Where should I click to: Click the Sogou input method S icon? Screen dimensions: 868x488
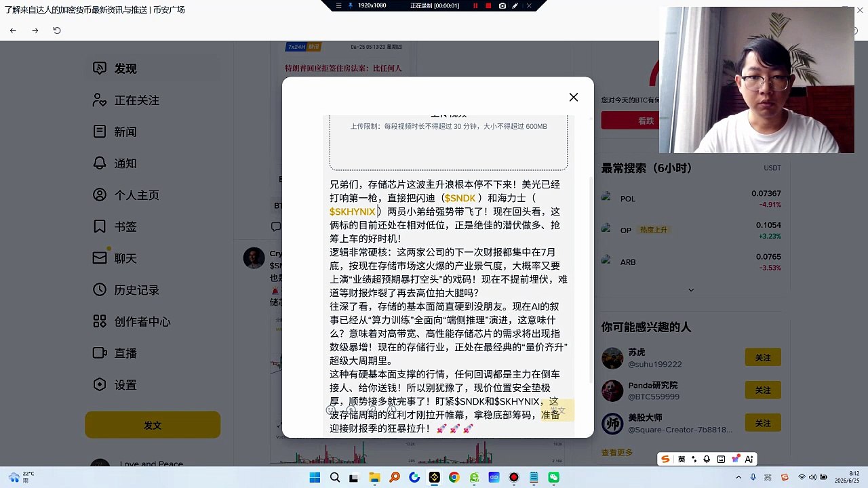(665, 459)
